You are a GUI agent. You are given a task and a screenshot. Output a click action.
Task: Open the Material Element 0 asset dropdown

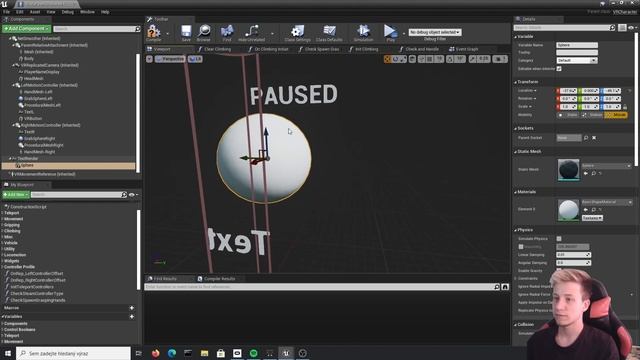(607, 202)
